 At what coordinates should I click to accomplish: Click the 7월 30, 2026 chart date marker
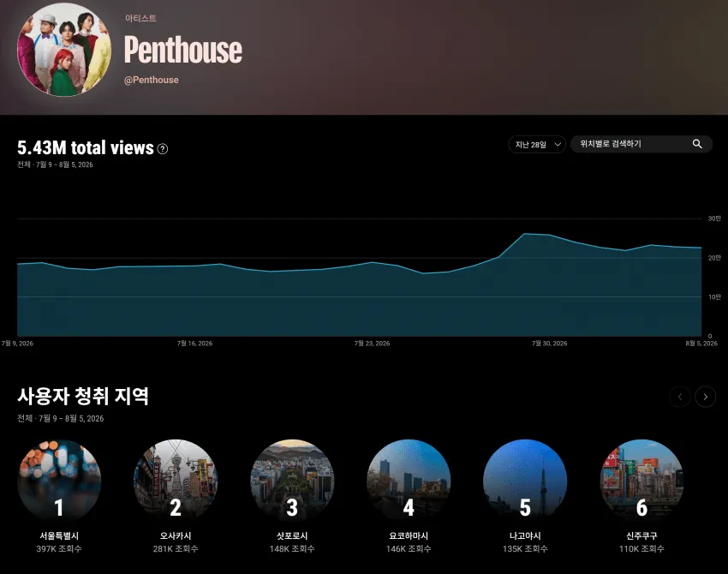[549, 344]
